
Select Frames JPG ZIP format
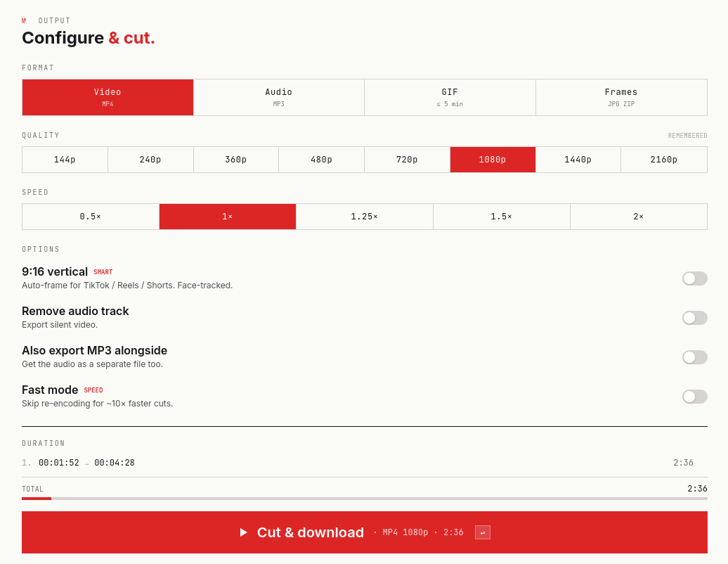[x=621, y=97]
